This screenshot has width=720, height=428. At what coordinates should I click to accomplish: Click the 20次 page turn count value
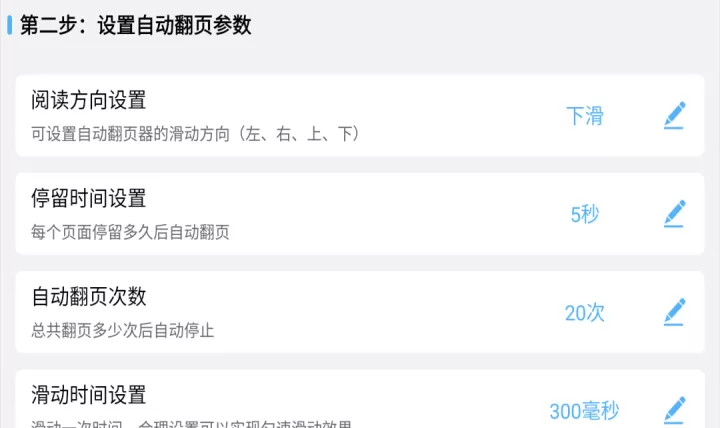(585, 312)
